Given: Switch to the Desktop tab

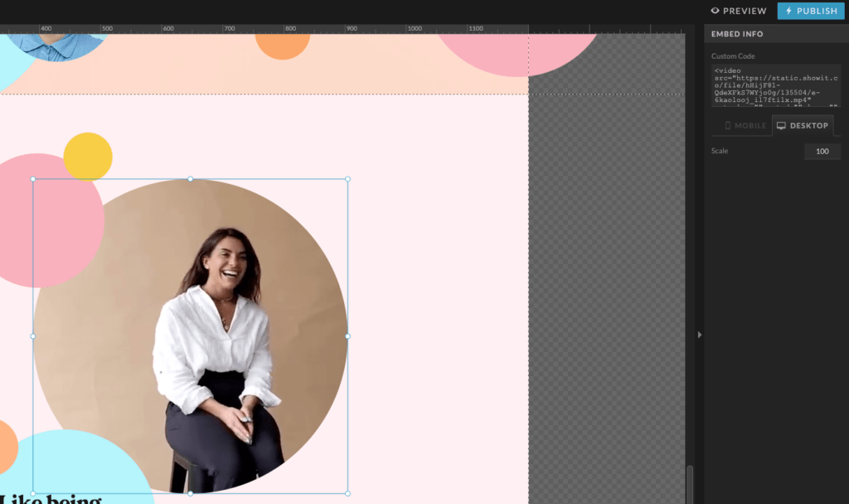Looking at the screenshot, I should pos(803,126).
